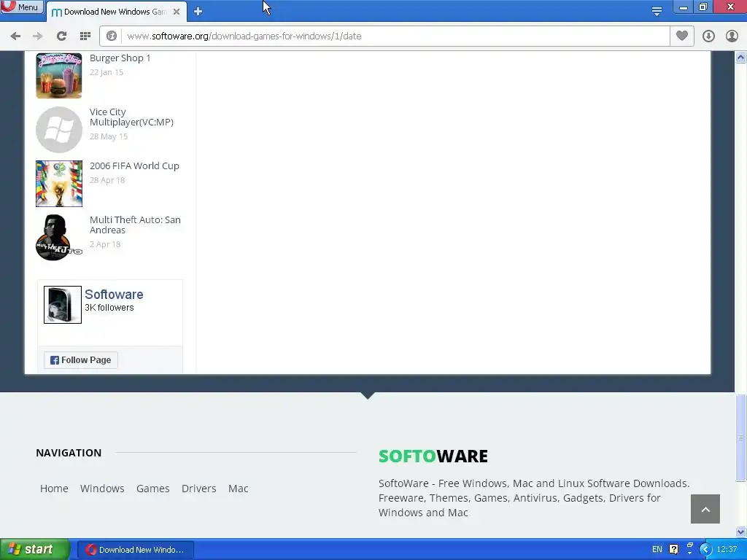Click the 12:37 system clock
Image resolution: width=747 pixels, height=560 pixels.
pos(727,550)
